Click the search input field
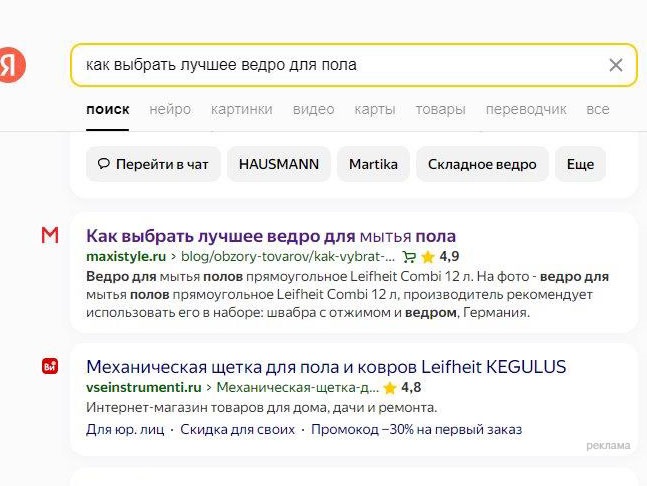647x486 pixels. point(354,65)
